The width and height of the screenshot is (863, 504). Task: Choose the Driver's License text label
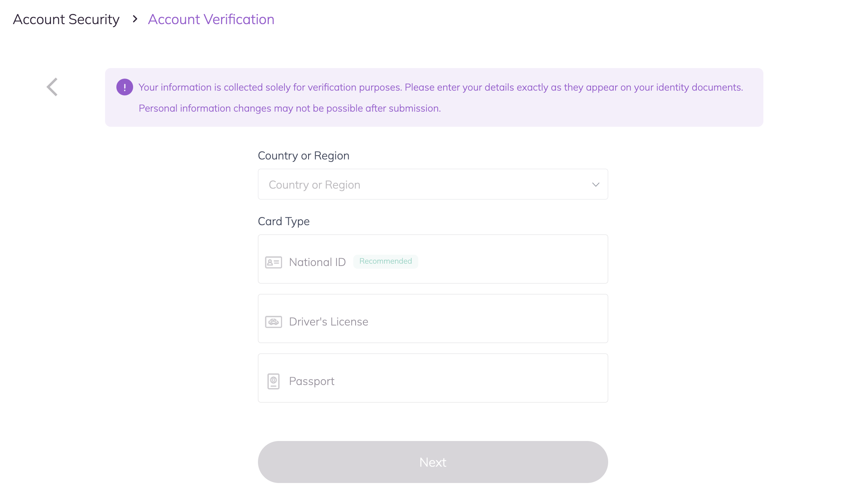328,322
